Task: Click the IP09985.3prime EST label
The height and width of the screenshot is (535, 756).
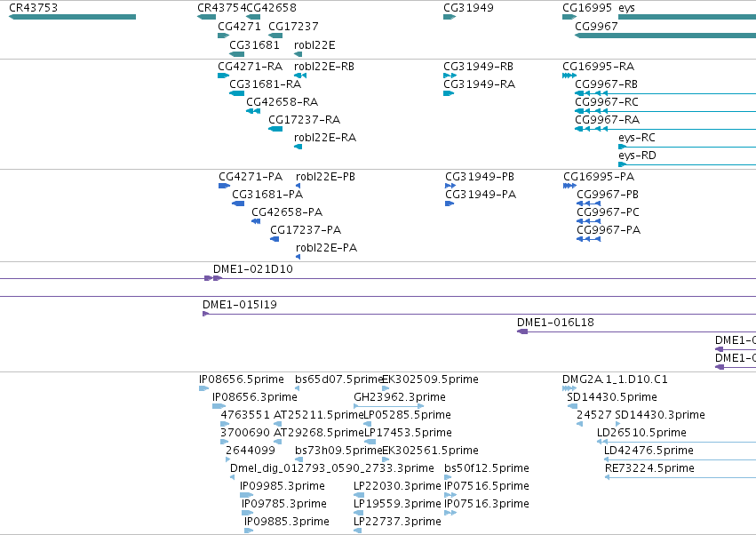Action: [282, 486]
